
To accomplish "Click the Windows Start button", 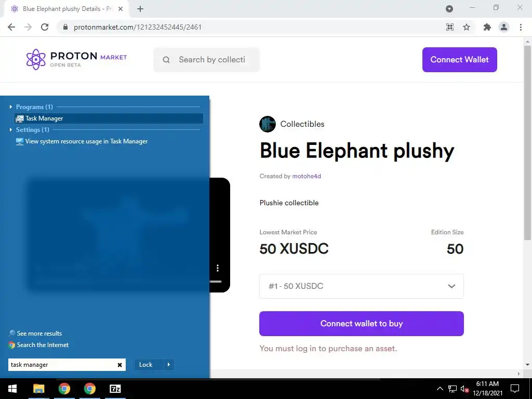I will click(12, 389).
